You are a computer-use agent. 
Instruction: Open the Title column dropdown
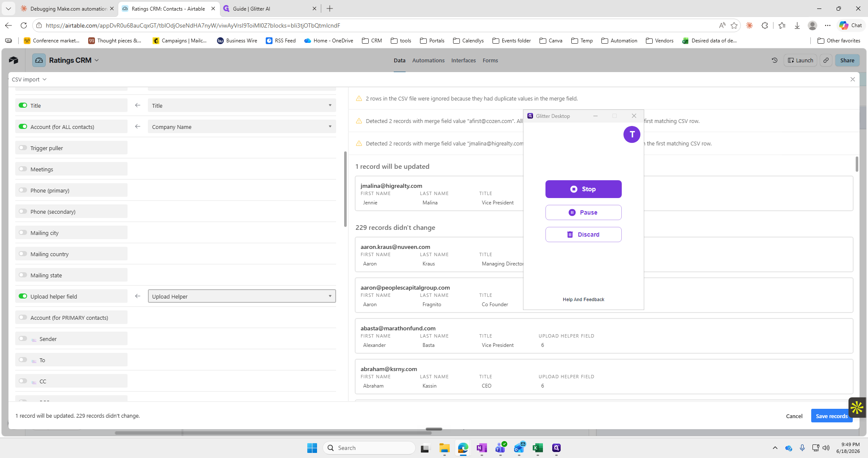(242, 105)
